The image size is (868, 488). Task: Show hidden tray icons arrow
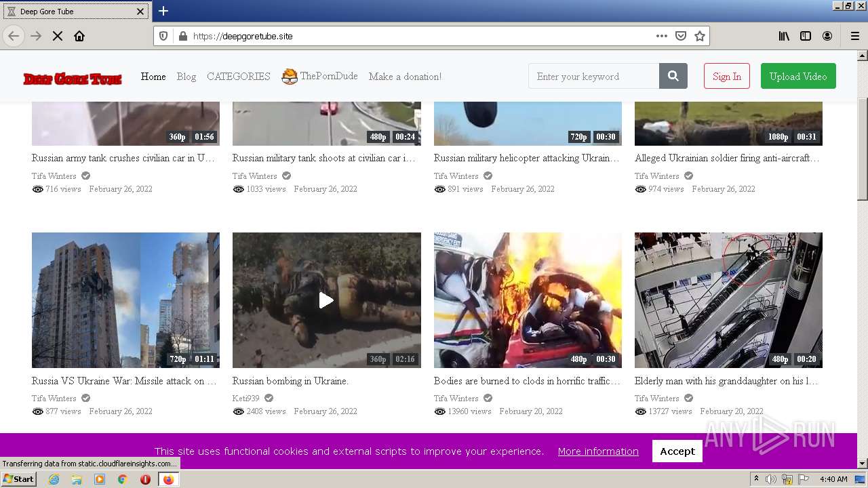click(x=756, y=479)
